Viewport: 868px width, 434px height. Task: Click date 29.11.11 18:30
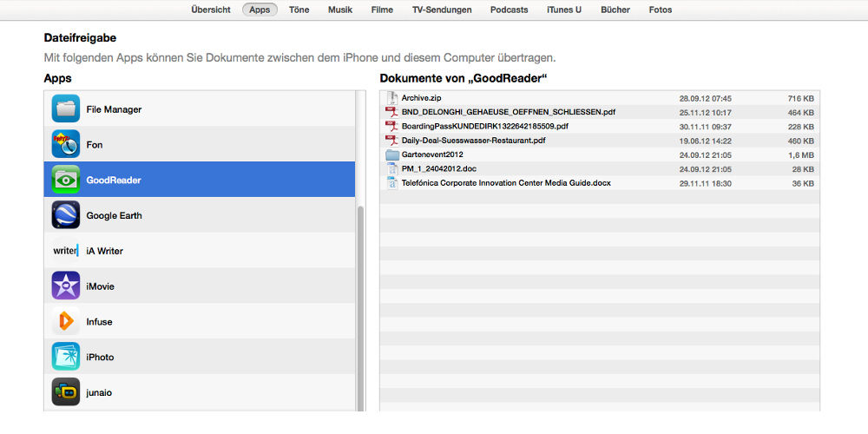pyautogui.click(x=705, y=184)
